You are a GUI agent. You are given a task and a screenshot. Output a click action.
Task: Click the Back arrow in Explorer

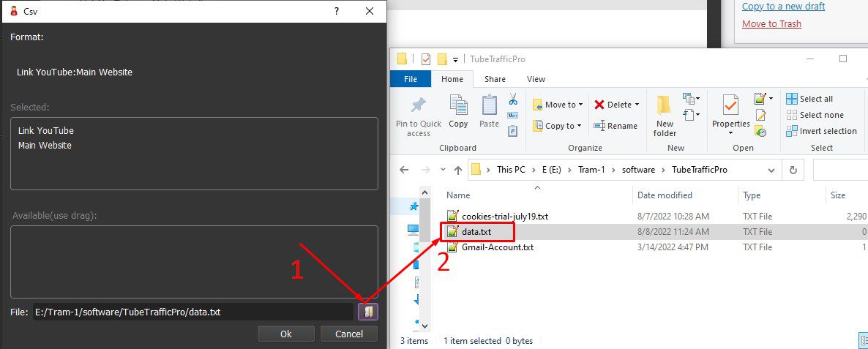404,170
